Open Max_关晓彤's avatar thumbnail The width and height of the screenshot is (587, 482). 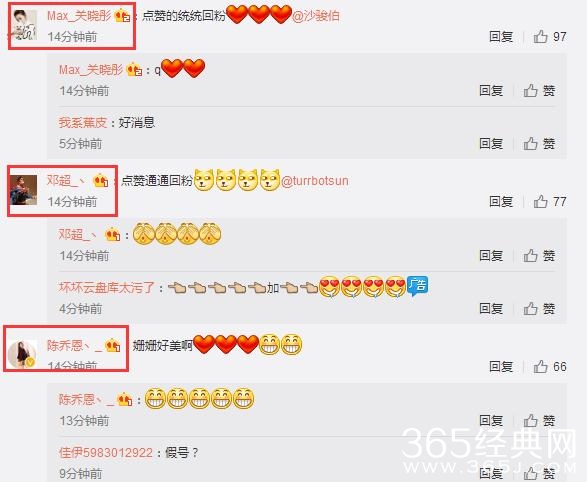tap(24, 25)
